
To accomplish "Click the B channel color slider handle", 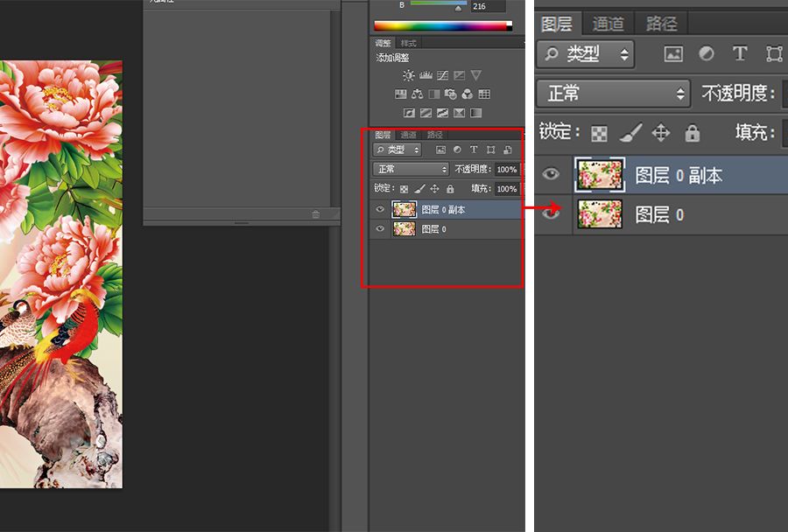I will pyautogui.click(x=458, y=9).
